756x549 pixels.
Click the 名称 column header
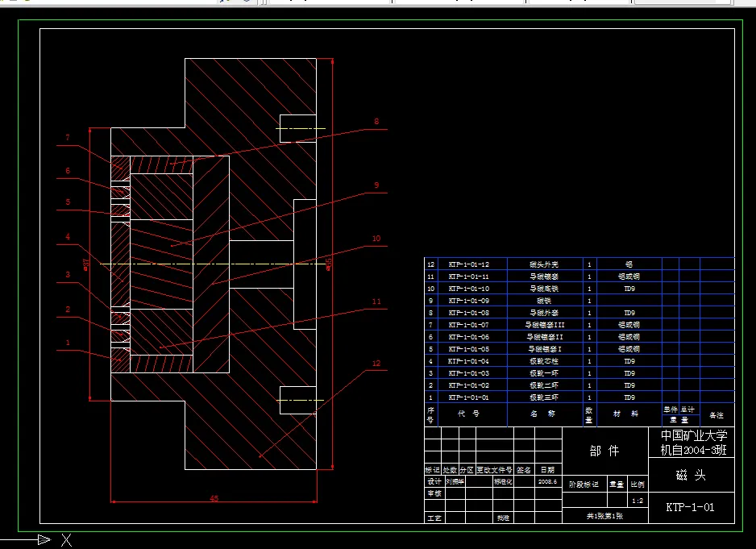[x=543, y=414]
